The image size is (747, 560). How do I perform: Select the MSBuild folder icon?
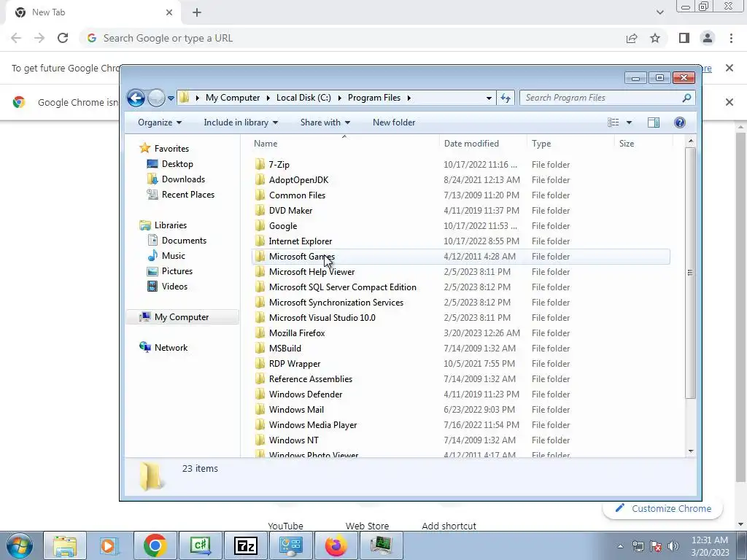[x=260, y=348]
